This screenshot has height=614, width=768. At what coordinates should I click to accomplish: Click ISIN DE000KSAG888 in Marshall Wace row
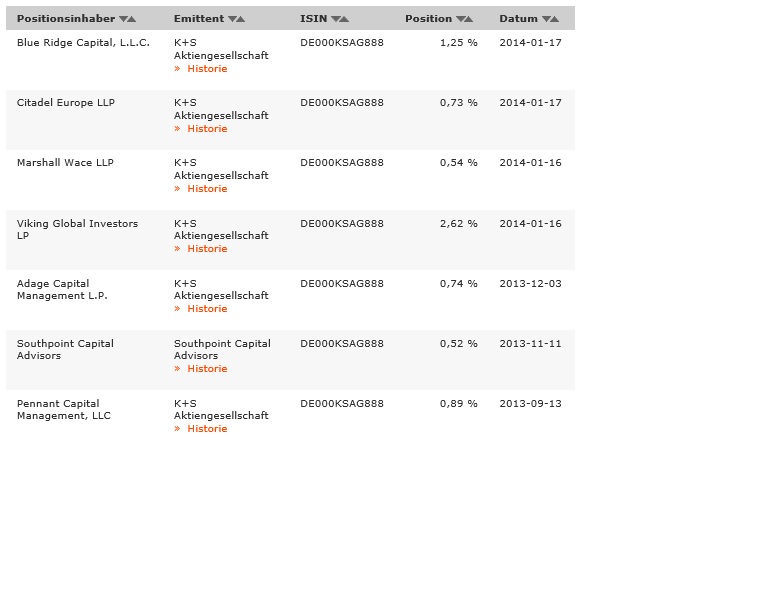click(x=342, y=163)
